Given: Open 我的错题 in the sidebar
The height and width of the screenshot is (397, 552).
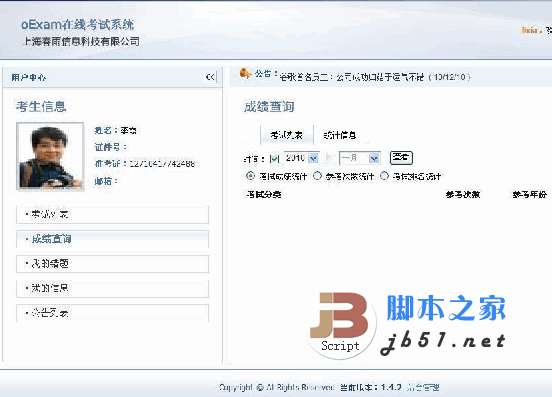Looking at the screenshot, I should click(x=112, y=264).
